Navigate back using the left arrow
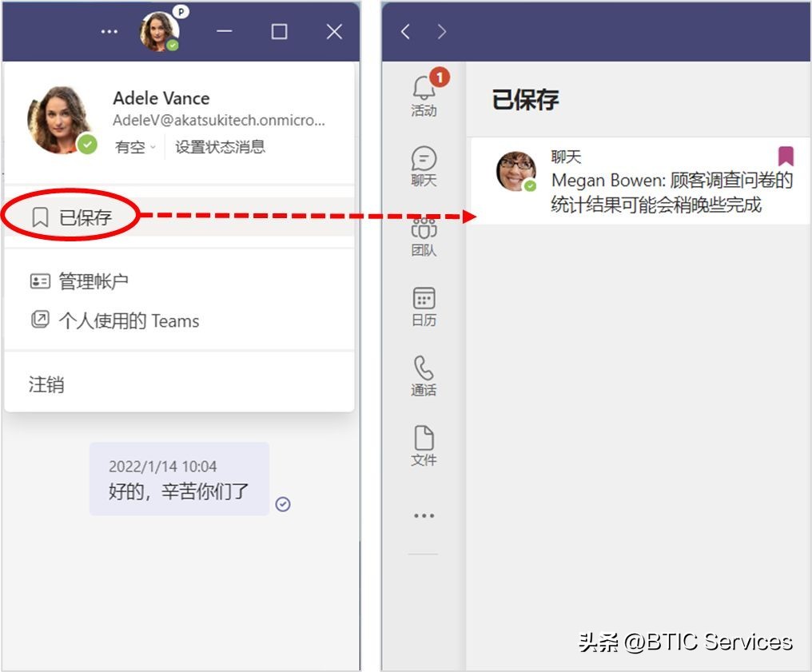 click(404, 31)
